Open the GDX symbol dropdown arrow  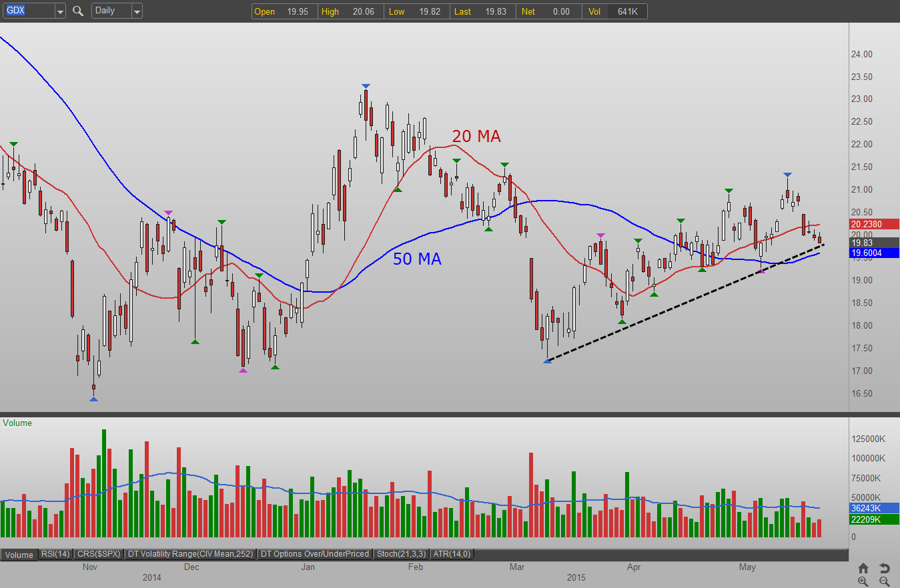[60, 11]
